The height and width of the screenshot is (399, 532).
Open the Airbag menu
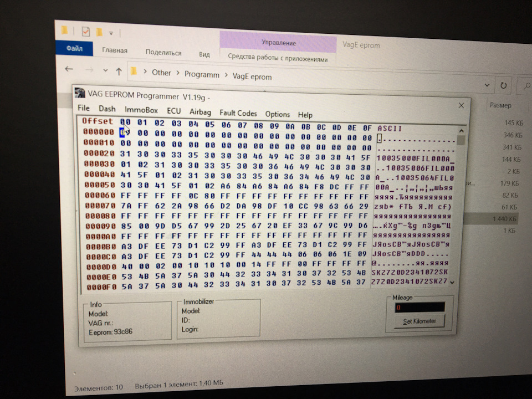pyautogui.click(x=200, y=112)
